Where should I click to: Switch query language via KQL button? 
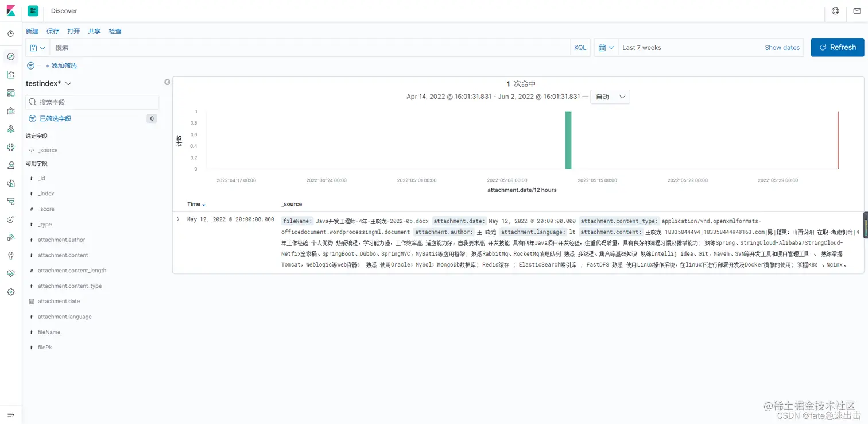pos(580,48)
